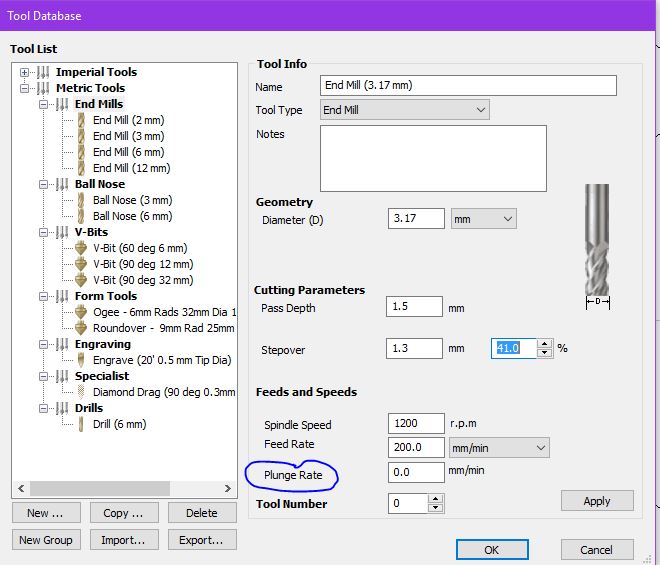This screenshot has width=660, height=565.
Task: Click the Ball Nose (3 mm) tool icon
Action: [81, 200]
